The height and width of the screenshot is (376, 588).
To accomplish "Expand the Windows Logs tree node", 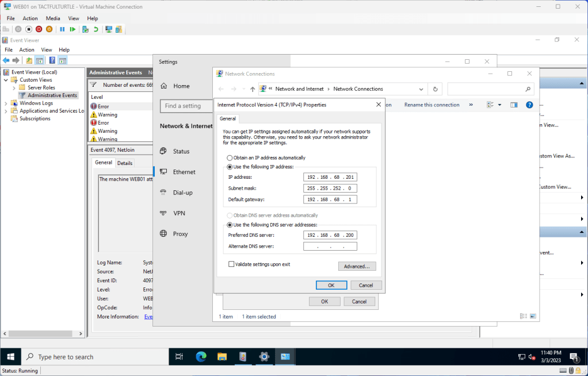I will tap(6, 103).
